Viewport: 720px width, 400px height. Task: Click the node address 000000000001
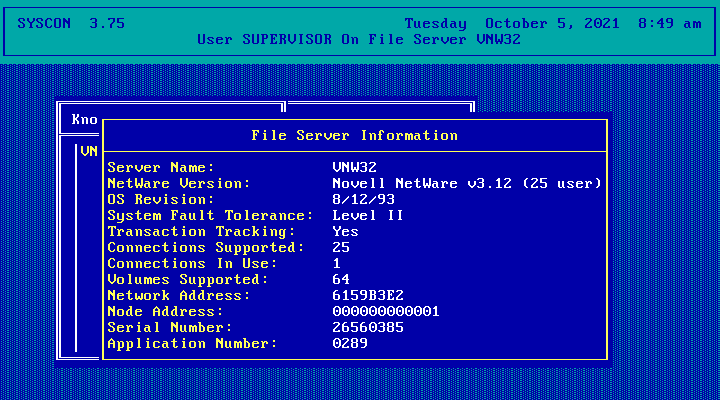(386, 311)
